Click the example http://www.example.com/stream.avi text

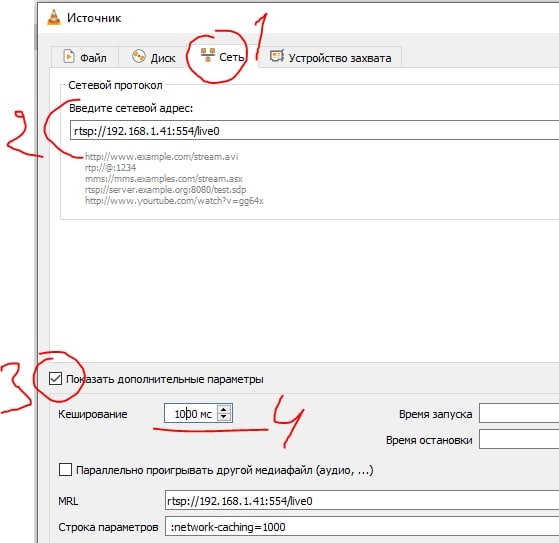161,157
